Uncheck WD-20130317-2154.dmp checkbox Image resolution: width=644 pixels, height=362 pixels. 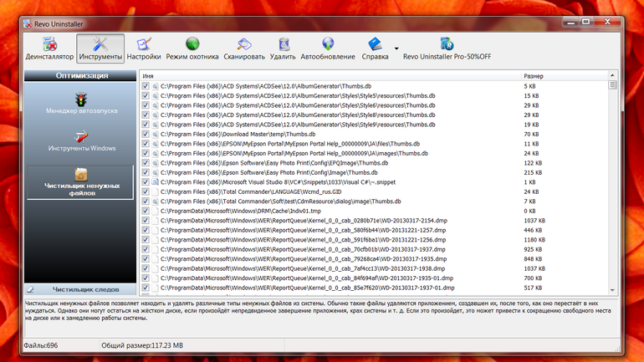click(x=146, y=221)
